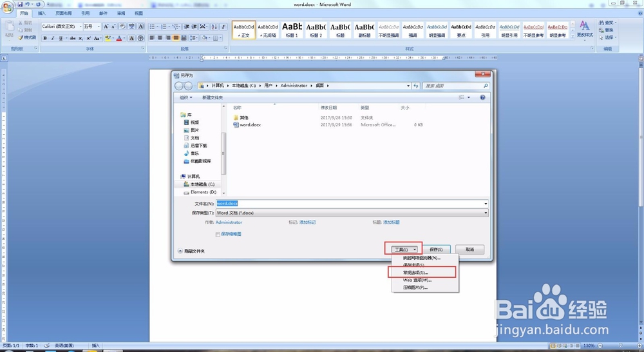Toggle italic formatting

point(53,38)
